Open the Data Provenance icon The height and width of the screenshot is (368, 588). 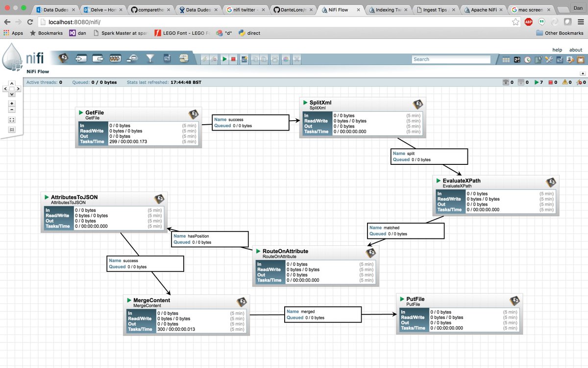click(x=538, y=59)
